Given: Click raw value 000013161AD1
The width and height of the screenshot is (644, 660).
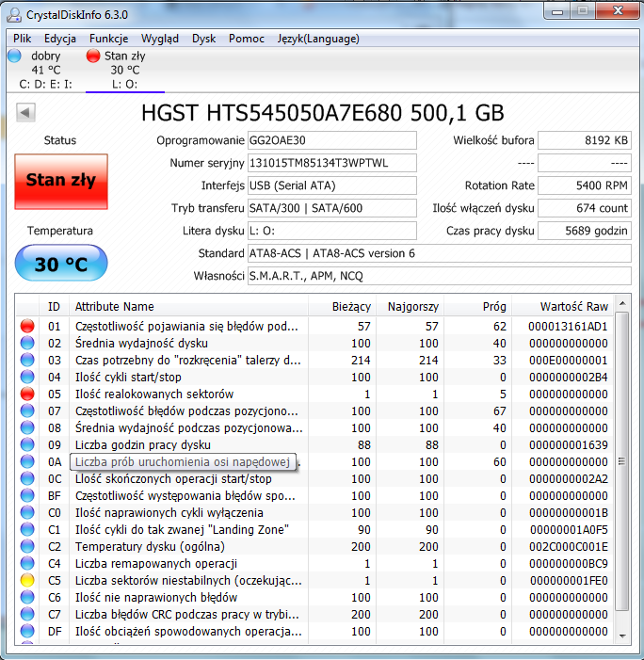Looking at the screenshot, I should (x=568, y=326).
